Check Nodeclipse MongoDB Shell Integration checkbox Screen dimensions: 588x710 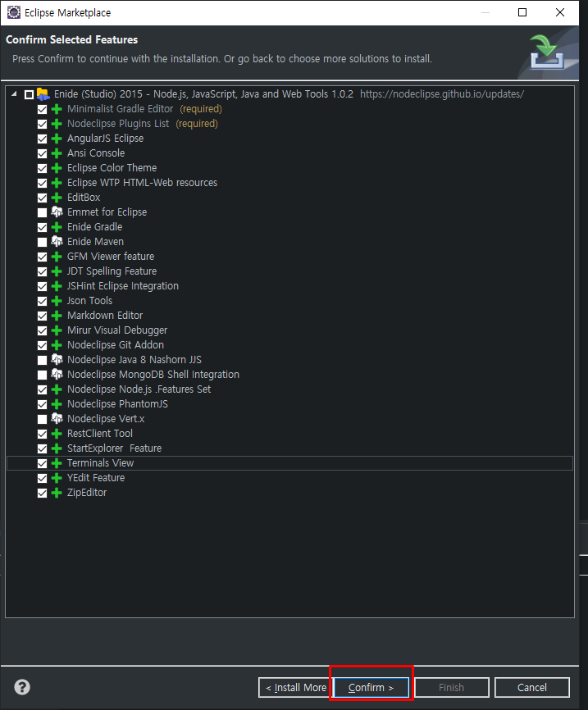coord(42,375)
